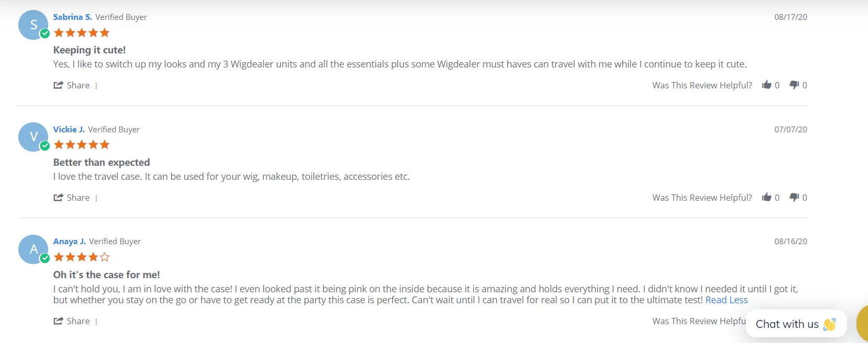Click Sabrina S.'s avatar circle
The height and width of the screenshot is (343, 868).
pyautogui.click(x=32, y=24)
